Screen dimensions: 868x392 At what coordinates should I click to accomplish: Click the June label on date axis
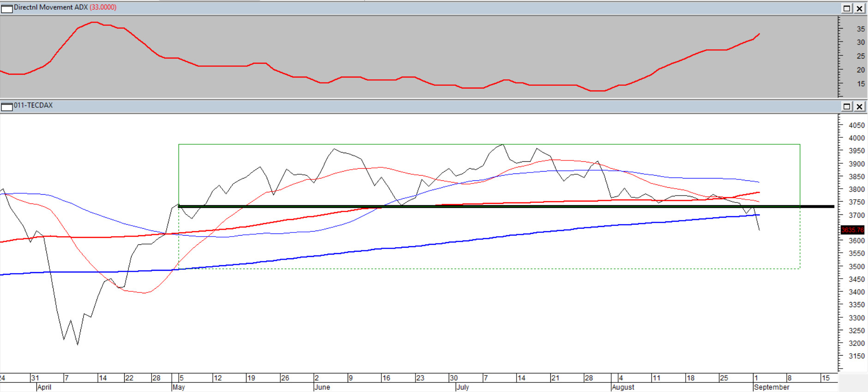[322, 387]
